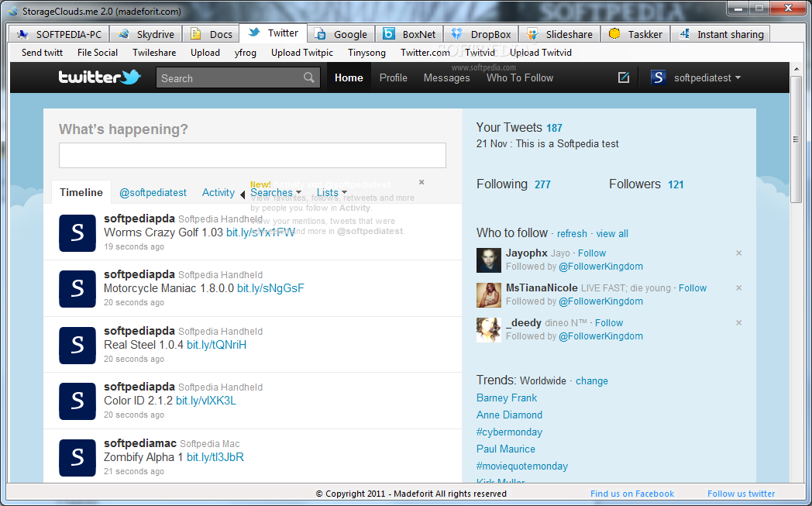Image resolution: width=812 pixels, height=506 pixels.
Task: Change the Trends location
Action: 591,381
